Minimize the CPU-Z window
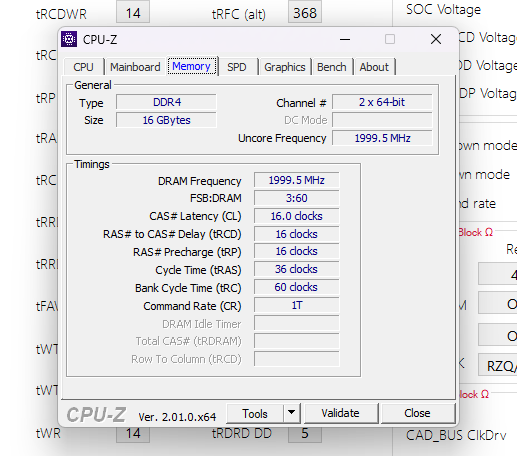Screen dimensions: 517x456 (345, 39)
